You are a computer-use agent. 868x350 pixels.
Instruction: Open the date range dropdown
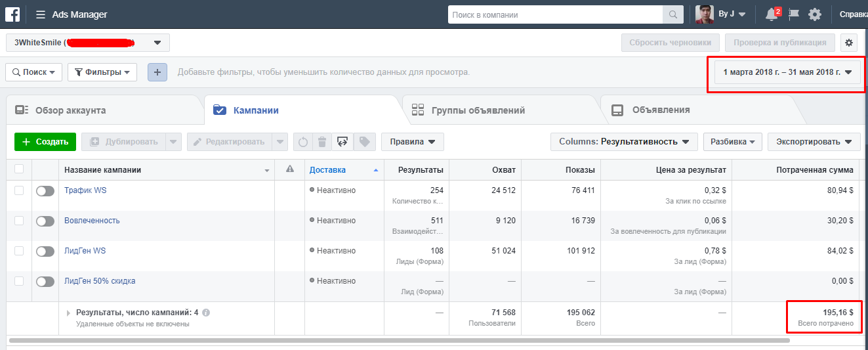(787, 72)
